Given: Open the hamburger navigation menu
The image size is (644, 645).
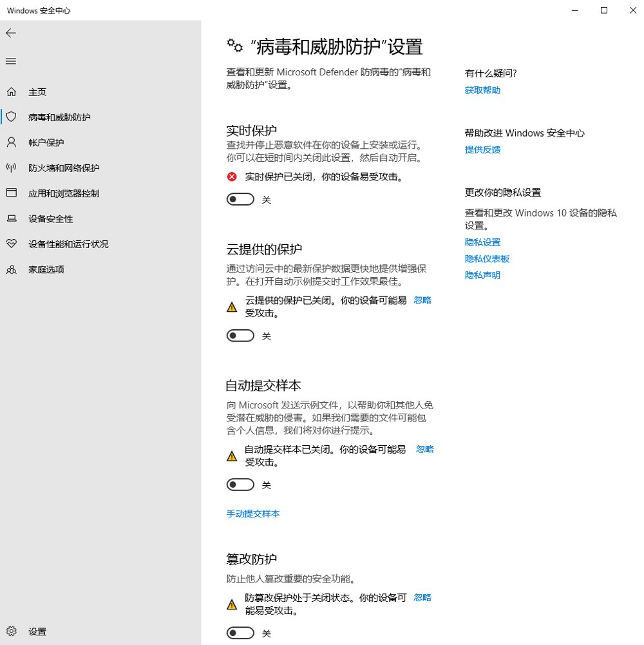Looking at the screenshot, I should click(x=11, y=61).
